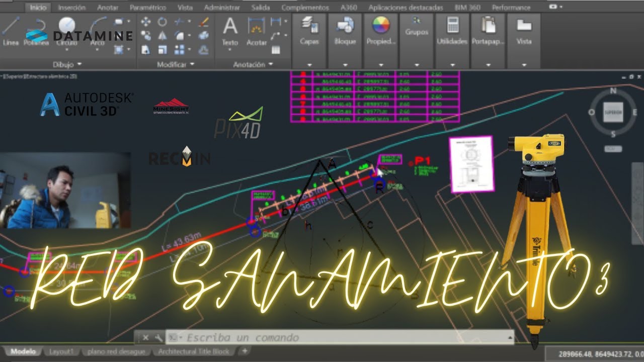This screenshot has width=644, height=362.
Task: Expand the Utilidades panel dropdown arrow
Action: click(452, 65)
